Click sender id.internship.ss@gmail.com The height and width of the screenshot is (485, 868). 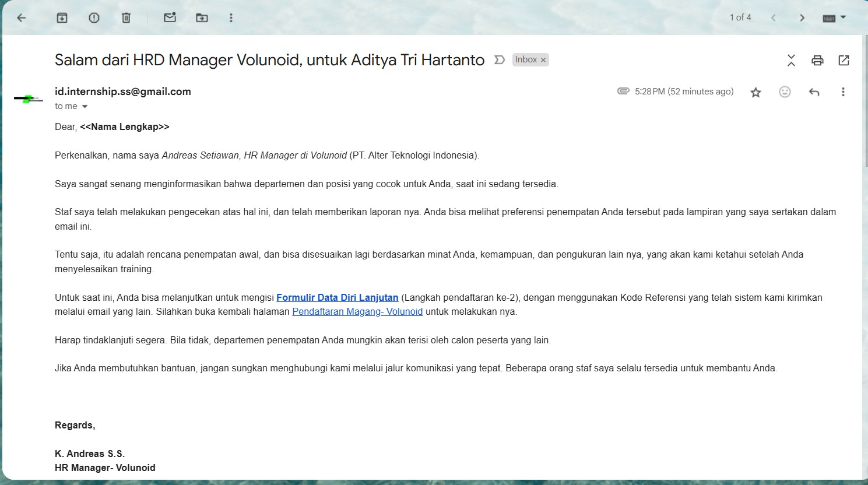coord(123,92)
